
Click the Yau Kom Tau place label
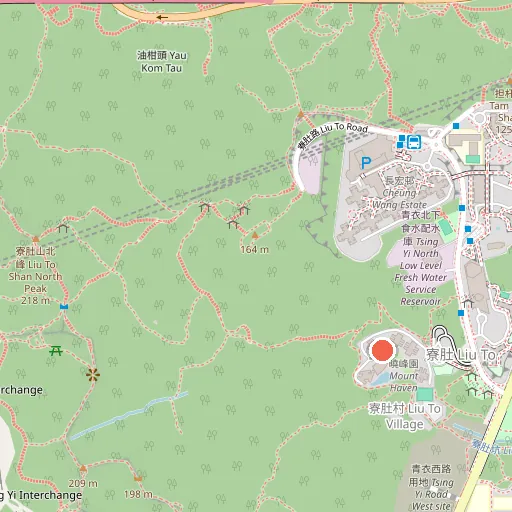tap(162, 62)
